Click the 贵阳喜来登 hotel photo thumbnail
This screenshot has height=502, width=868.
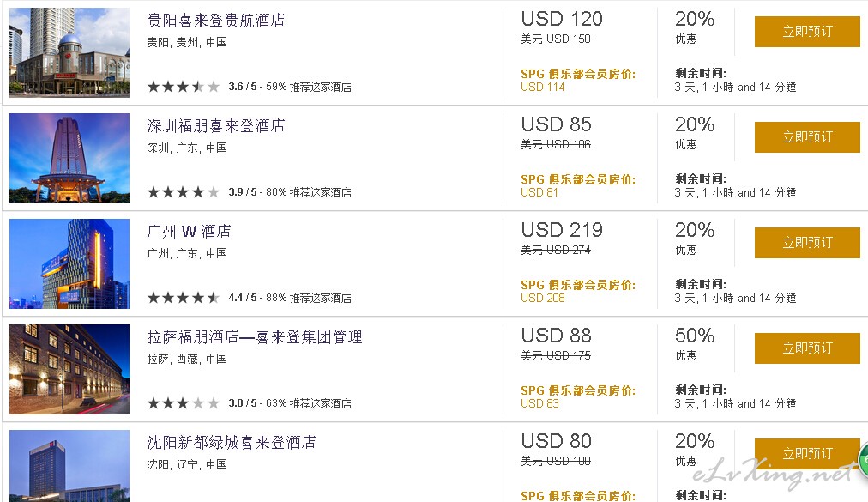69,52
